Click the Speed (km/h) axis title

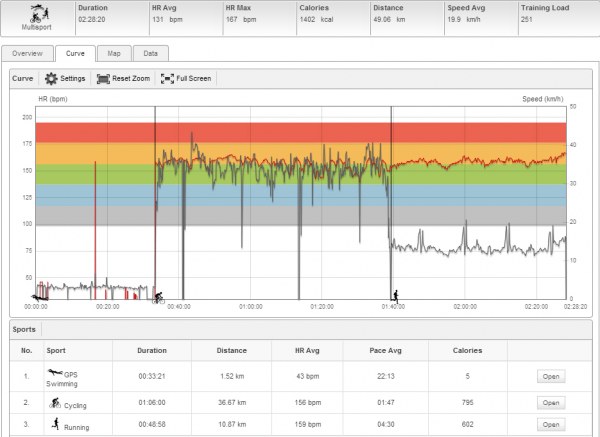click(543, 99)
